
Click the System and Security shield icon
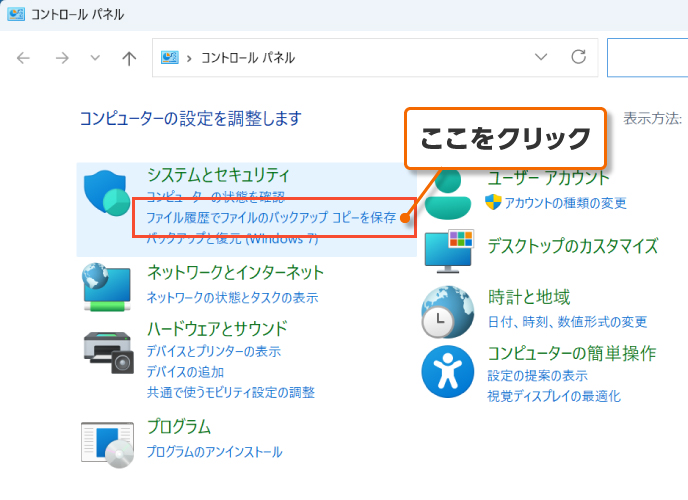[108, 195]
